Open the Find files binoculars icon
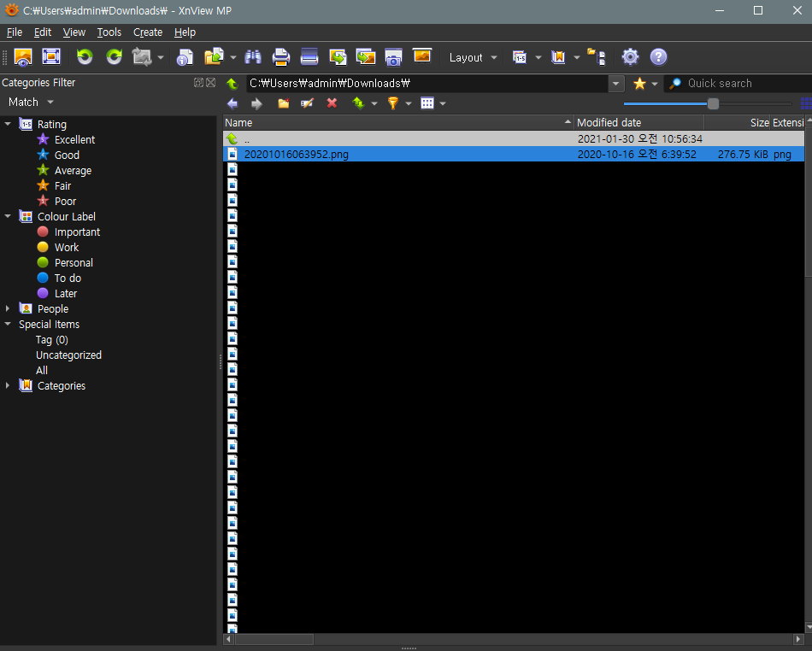812x651 pixels. click(x=253, y=57)
